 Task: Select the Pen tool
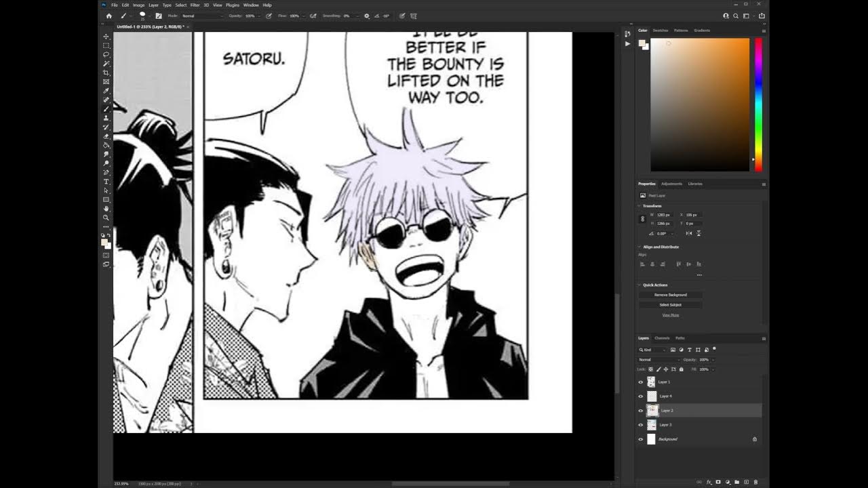pyautogui.click(x=106, y=172)
